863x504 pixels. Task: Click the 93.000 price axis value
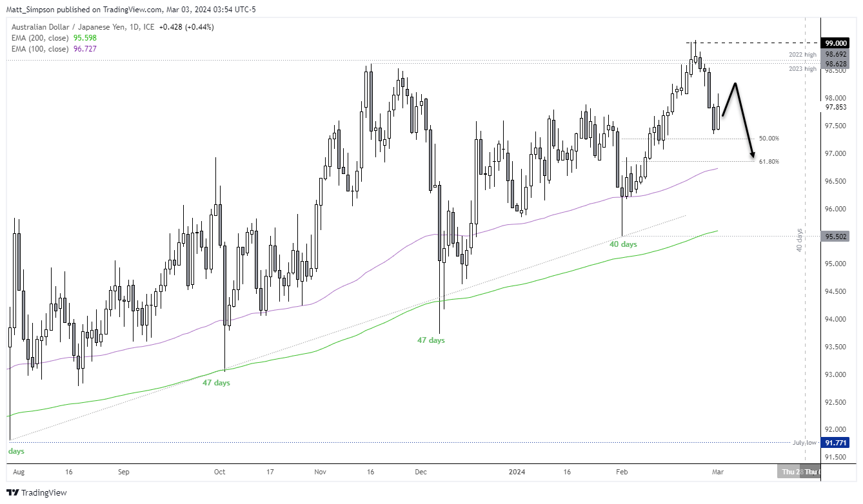coord(836,374)
